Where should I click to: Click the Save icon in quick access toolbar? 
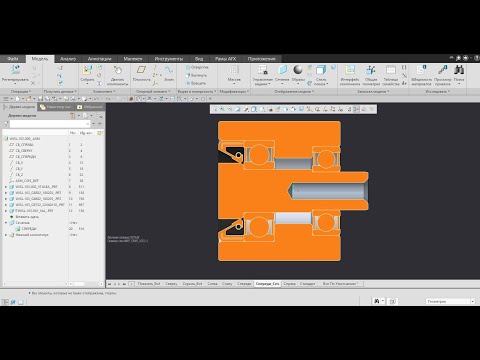40,99
